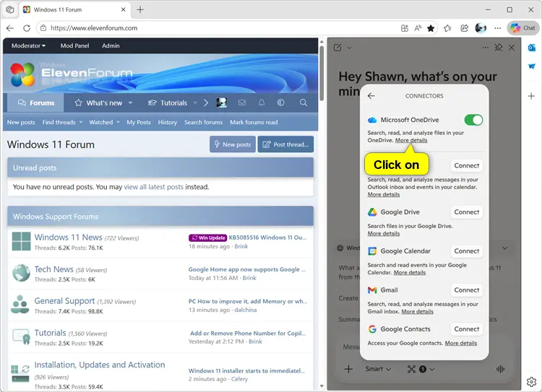This screenshot has width=542, height=392.
Task: Click the Post thread button
Action: pyautogui.click(x=285, y=144)
